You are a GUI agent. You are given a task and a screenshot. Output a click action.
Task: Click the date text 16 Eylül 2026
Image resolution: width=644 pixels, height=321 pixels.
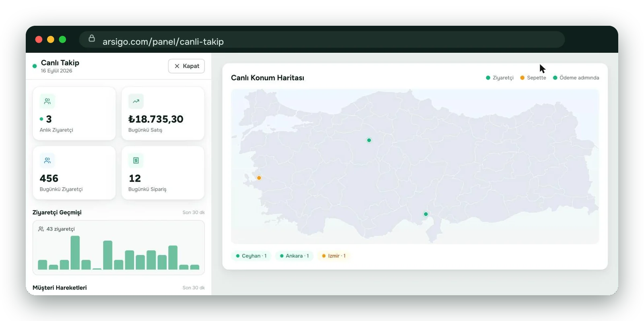tap(56, 71)
